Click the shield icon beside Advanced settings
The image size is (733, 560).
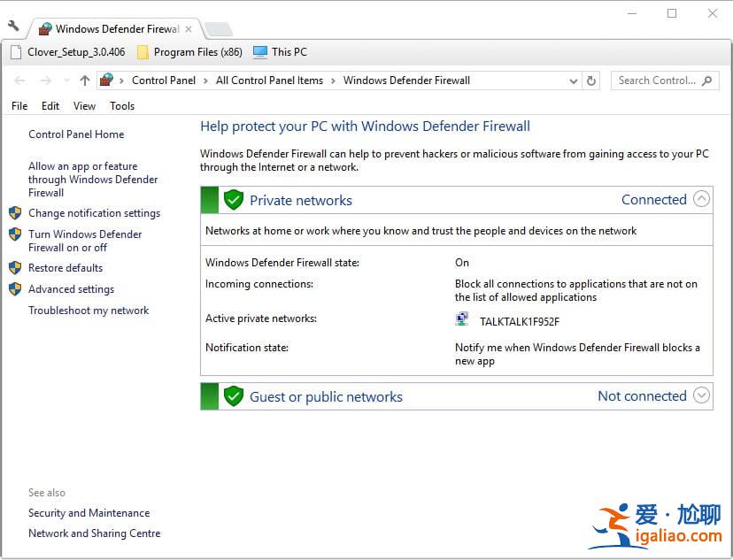click(x=15, y=288)
